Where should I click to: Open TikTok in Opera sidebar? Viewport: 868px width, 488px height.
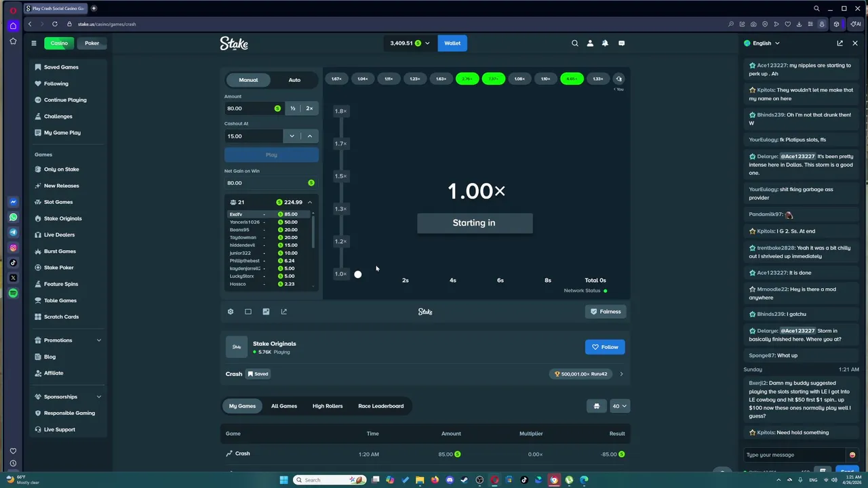13,263
